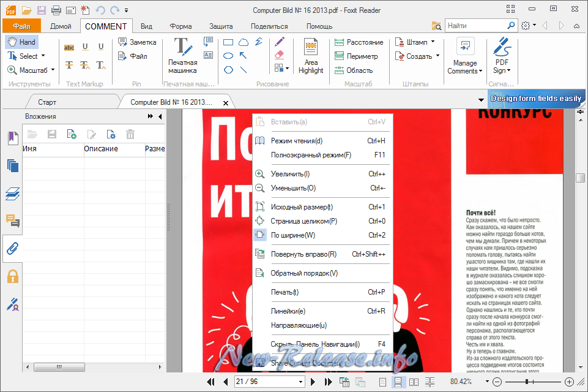The height and width of the screenshot is (392, 588).
Task: Select the pencil drawing tool
Action: [280, 41]
